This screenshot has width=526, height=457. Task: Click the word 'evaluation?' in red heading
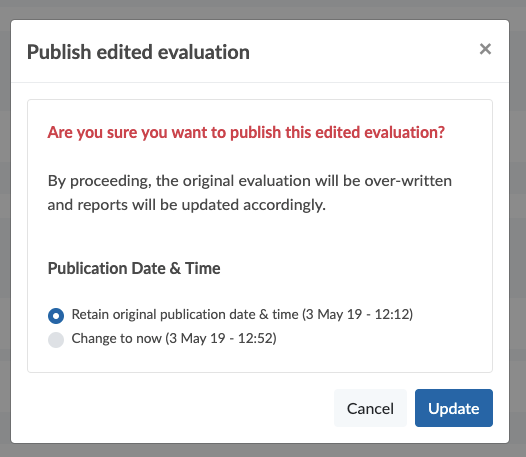(405, 132)
